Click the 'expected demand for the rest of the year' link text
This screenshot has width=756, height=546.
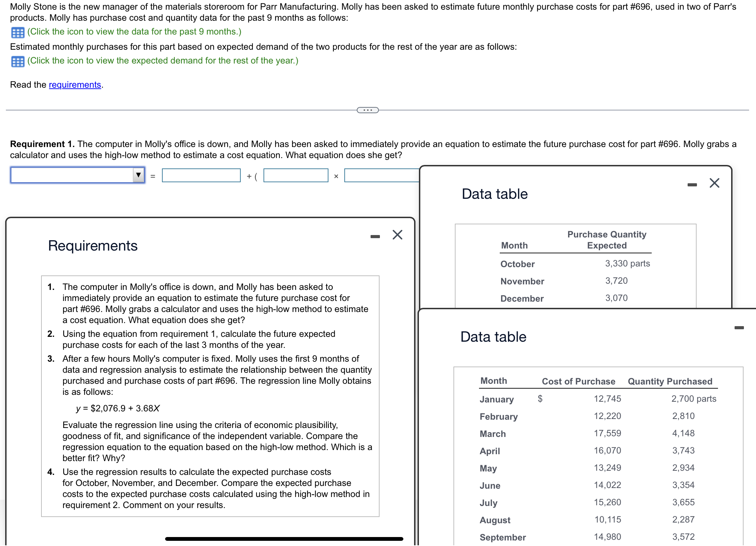click(x=163, y=61)
